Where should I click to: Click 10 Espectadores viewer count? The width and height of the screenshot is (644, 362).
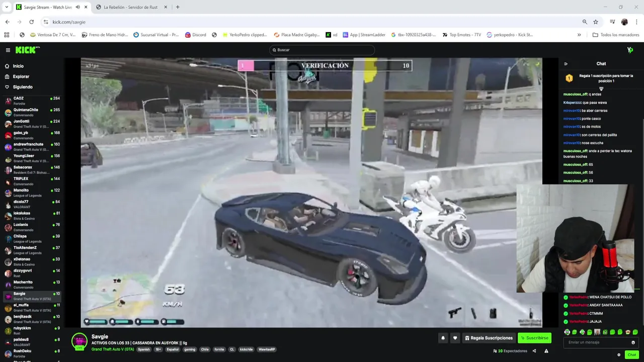510,351
